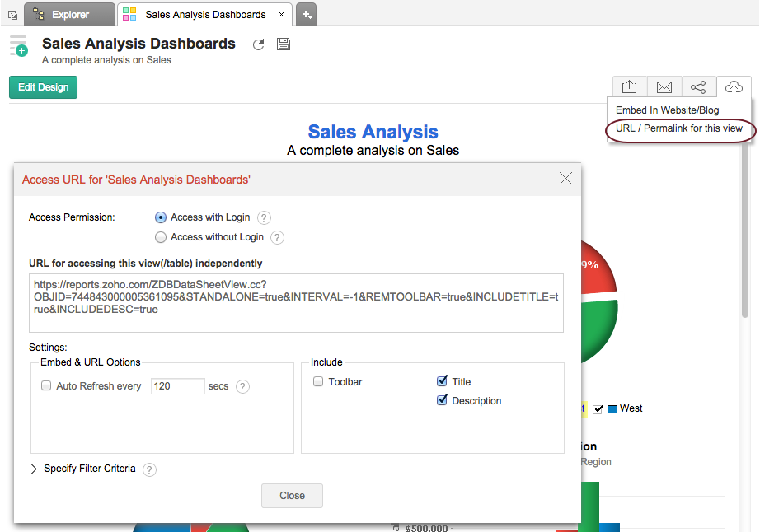Open the create-new menu icon at top left
Screen dimensions: 760x532
[x=18, y=46]
